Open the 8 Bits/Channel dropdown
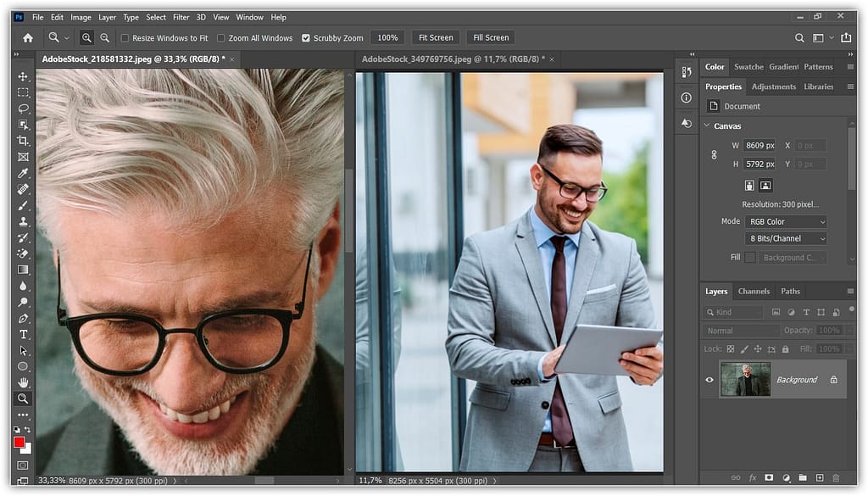The width and height of the screenshot is (868, 496). tap(785, 239)
